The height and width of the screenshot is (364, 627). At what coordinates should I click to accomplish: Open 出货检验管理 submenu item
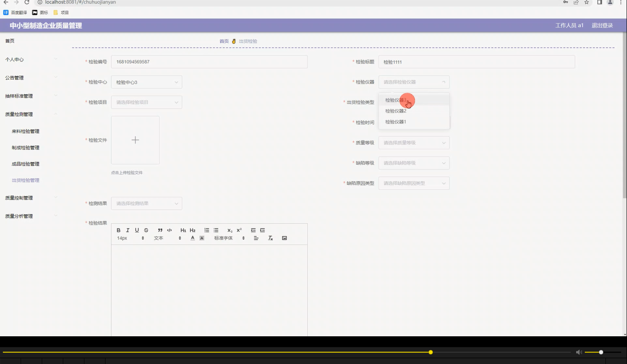[x=26, y=180]
